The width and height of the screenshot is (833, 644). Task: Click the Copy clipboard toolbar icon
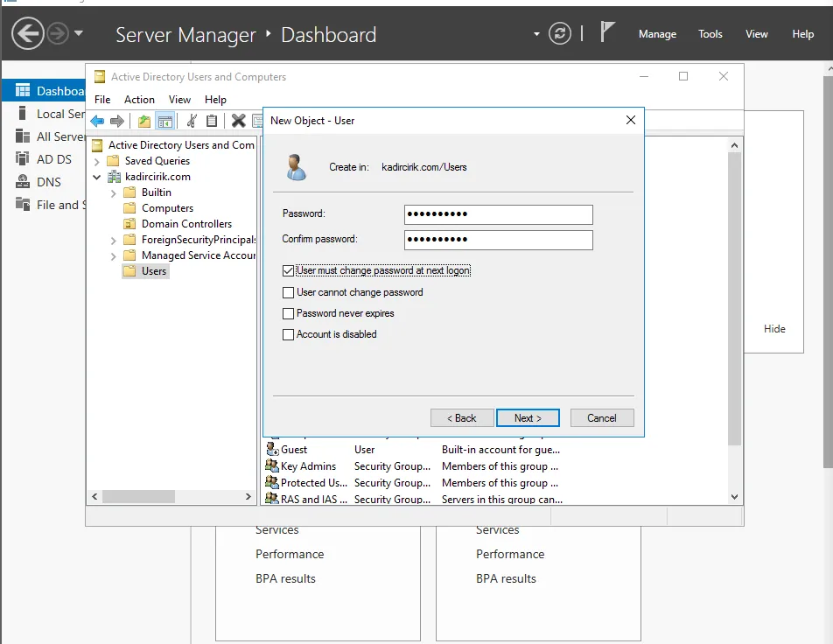pyautogui.click(x=212, y=121)
